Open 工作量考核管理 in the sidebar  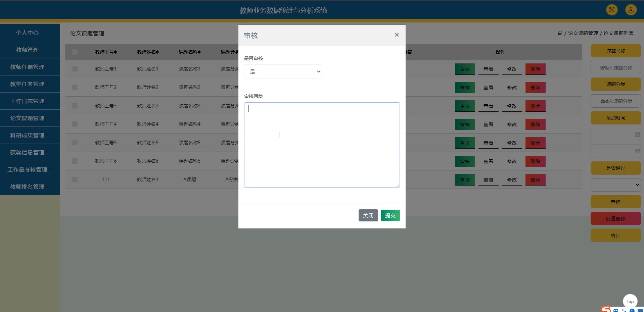pos(30,169)
